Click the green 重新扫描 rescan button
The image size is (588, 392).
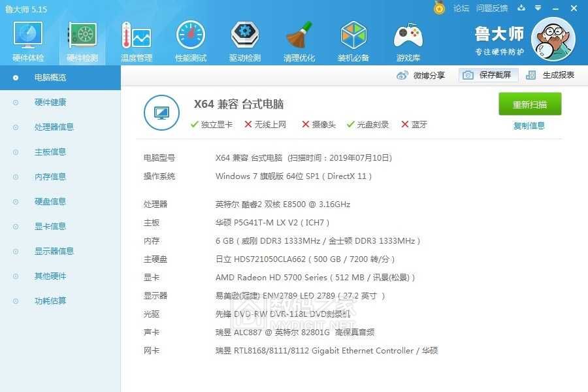tap(530, 105)
